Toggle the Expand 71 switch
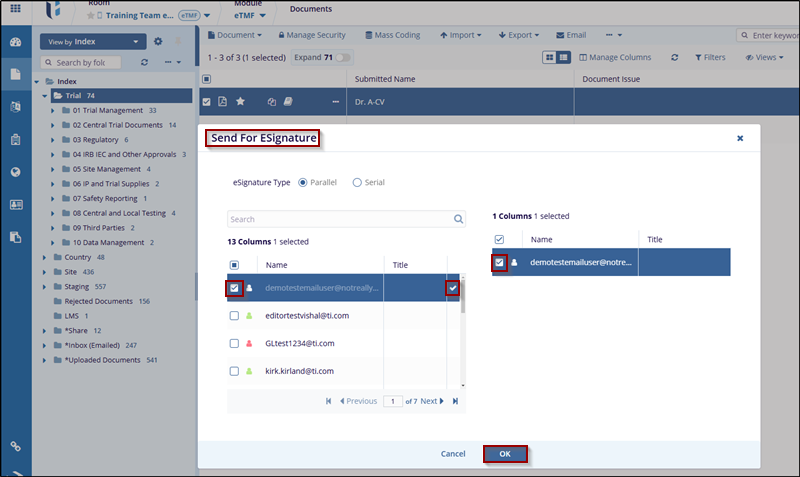 coord(343,58)
